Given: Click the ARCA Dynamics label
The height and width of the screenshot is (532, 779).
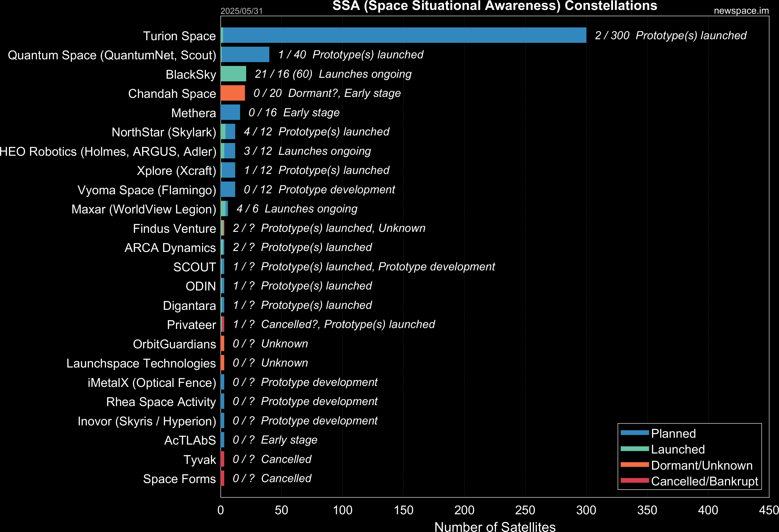Looking at the screenshot, I should [170, 248].
